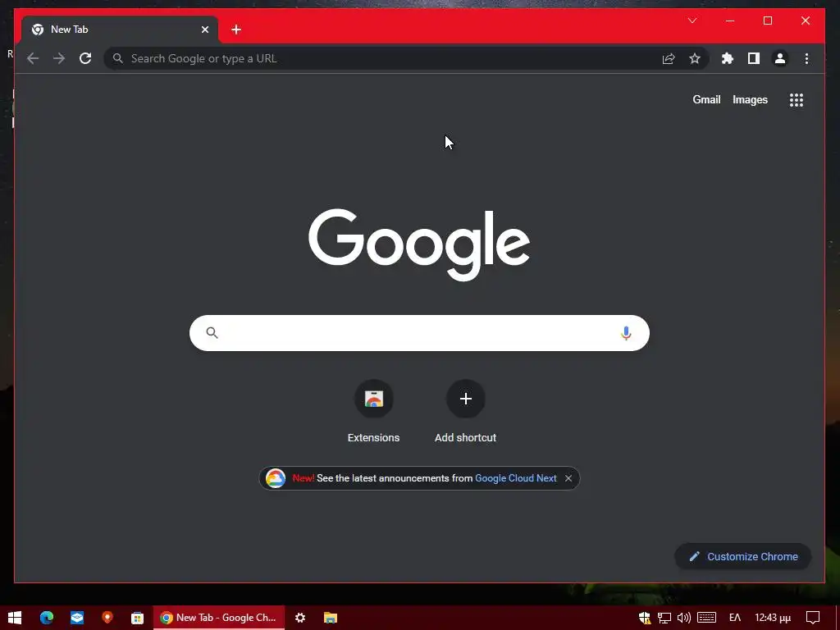Maximize the Chrome window

coord(768,21)
